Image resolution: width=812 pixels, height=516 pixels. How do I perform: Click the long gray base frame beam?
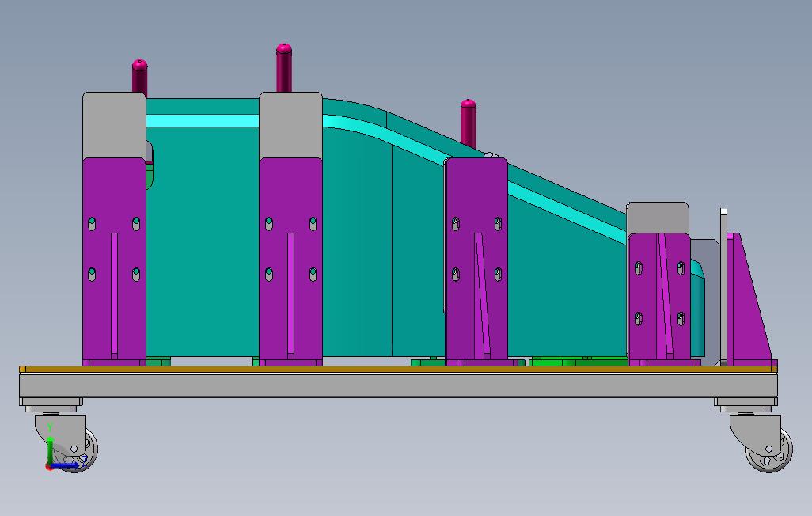(x=398, y=385)
